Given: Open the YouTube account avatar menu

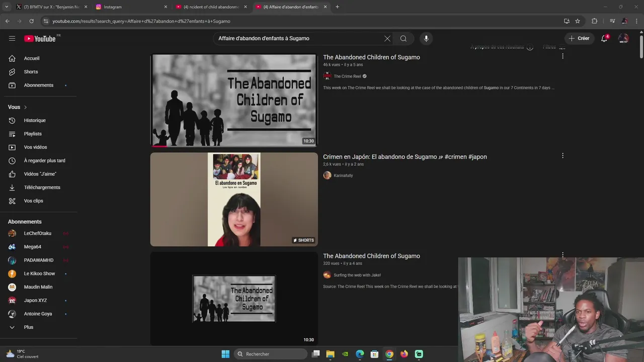Looking at the screenshot, I should coord(623,38).
